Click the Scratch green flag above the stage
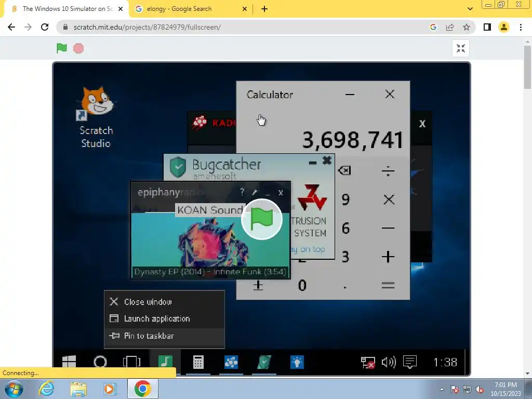 tap(61, 48)
